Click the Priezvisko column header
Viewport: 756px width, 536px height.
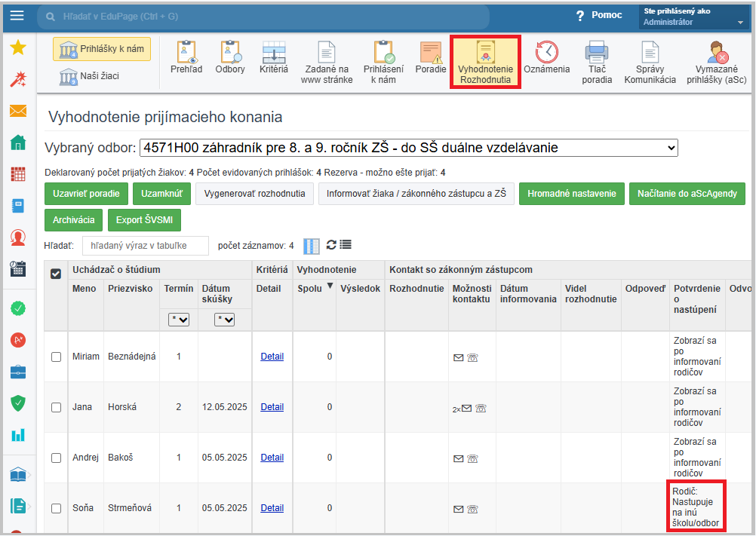point(131,289)
